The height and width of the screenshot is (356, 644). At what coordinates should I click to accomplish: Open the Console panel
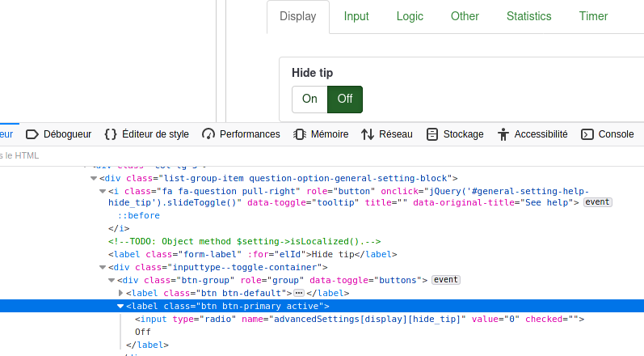point(608,134)
